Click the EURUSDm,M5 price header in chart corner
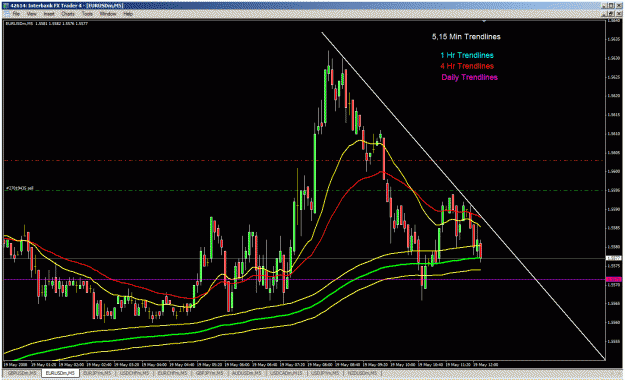Image resolution: width=625 pixels, height=380 pixels. pos(46,24)
